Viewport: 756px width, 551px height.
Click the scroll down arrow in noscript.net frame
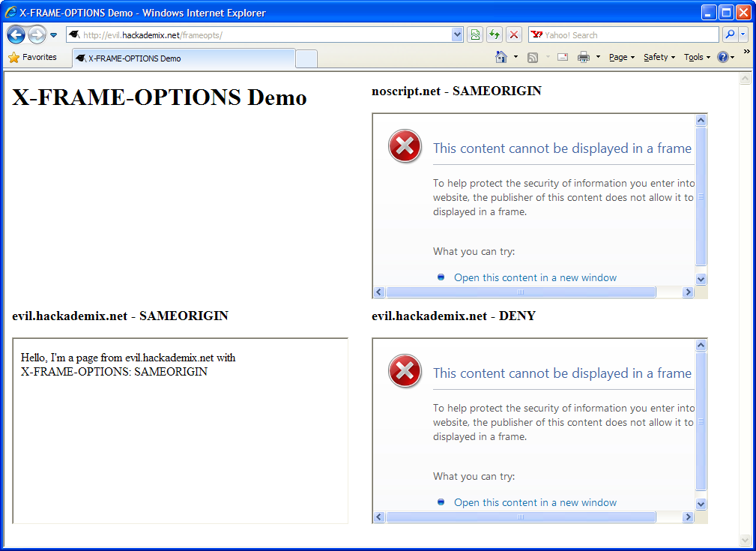coord(701,280)
